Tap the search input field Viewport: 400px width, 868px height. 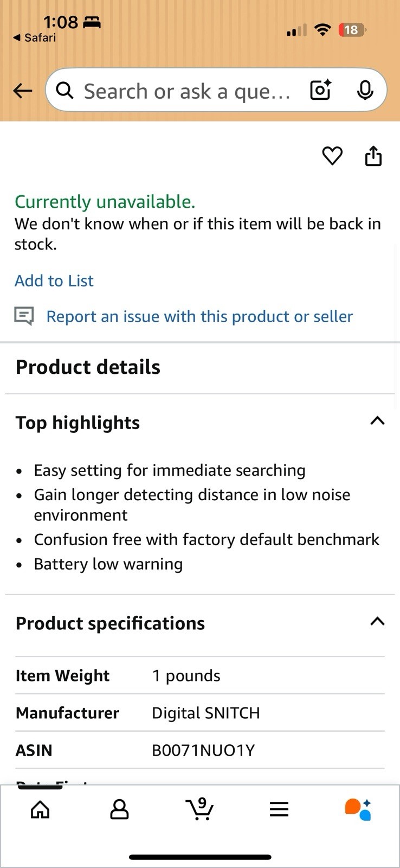187,91
